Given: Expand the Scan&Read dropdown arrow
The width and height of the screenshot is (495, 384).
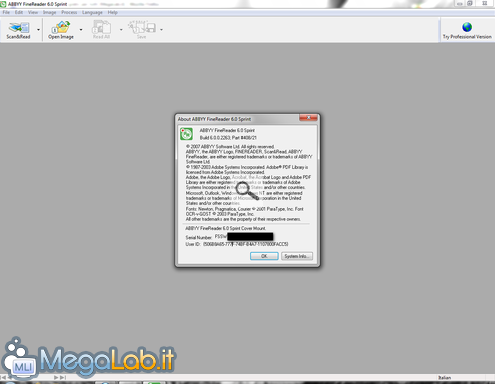Looking at the screenshot, I should (38, 30).
